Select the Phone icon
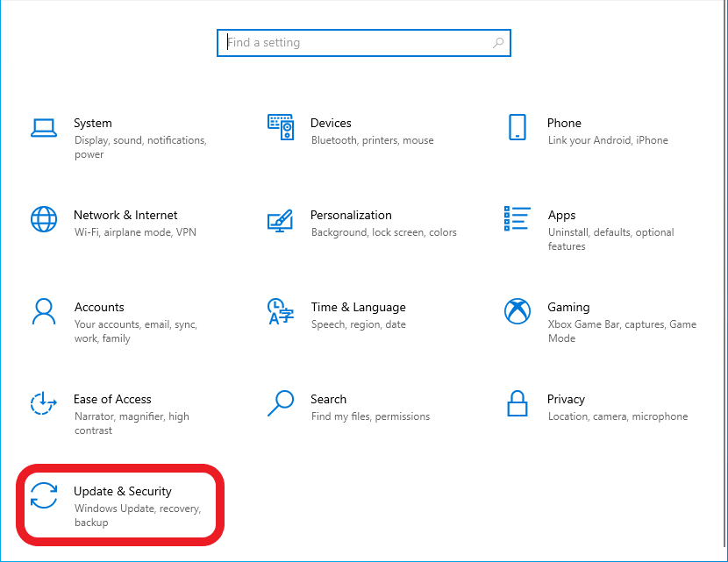Screen dimensions: 728x562 (x=517, y=127)
